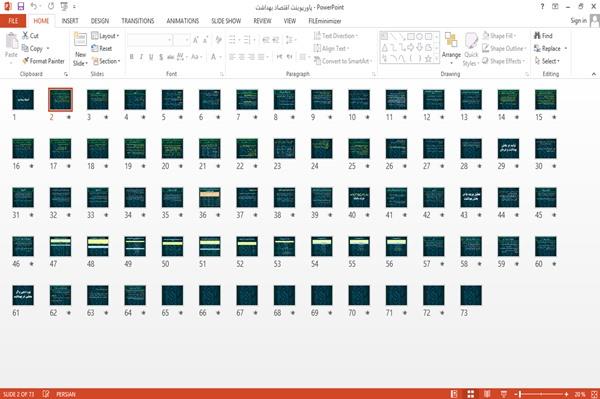Open the Section dropdown
Image resolution: width=600 pixels, height=399 pixels.
click(106, 61)
